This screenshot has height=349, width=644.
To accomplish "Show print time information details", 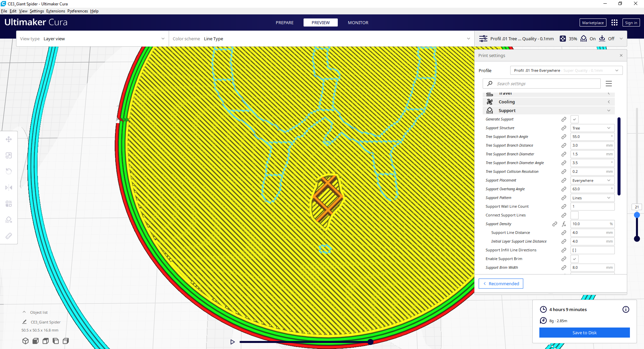I will coord(626,309).
